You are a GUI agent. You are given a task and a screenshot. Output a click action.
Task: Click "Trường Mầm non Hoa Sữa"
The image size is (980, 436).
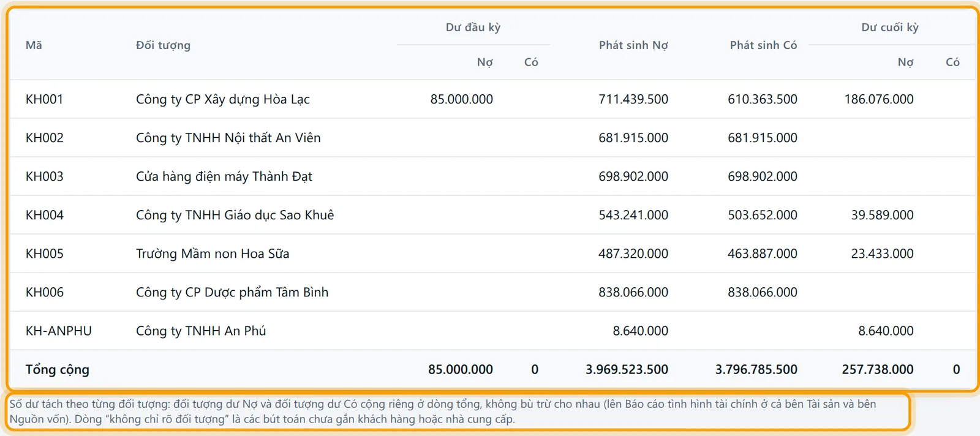pyautogui.click(x=213, y=254)
